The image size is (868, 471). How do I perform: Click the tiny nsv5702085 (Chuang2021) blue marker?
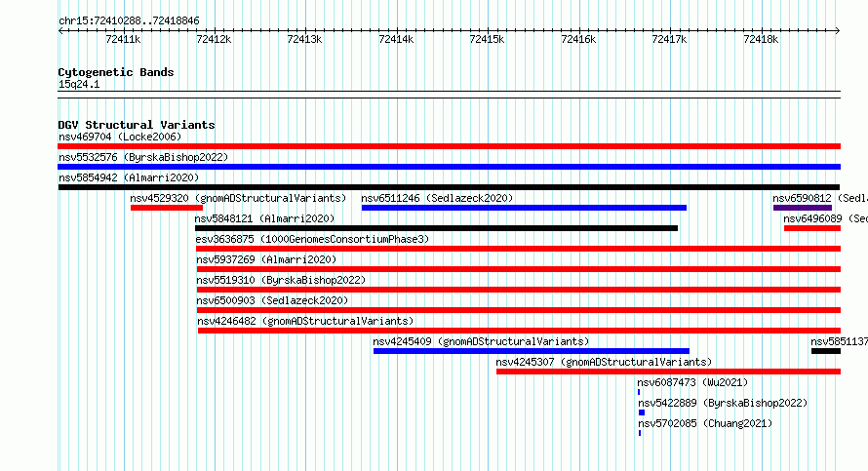click(640, 433)
